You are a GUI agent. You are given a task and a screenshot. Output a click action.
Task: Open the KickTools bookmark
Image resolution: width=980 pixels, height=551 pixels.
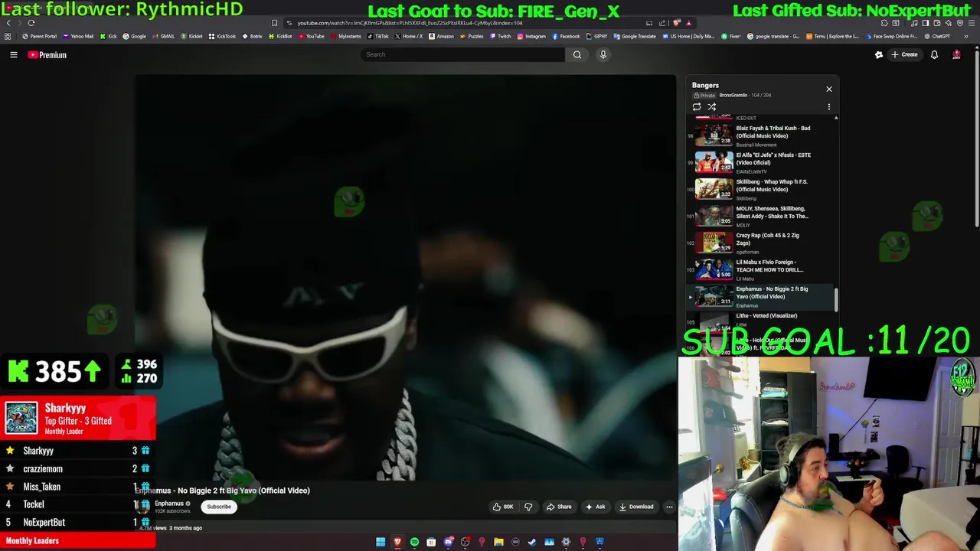tap(222, 36)
